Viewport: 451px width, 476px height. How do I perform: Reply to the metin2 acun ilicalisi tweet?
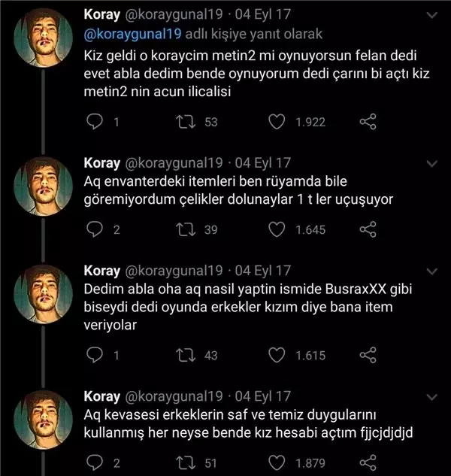pos(95,122)
